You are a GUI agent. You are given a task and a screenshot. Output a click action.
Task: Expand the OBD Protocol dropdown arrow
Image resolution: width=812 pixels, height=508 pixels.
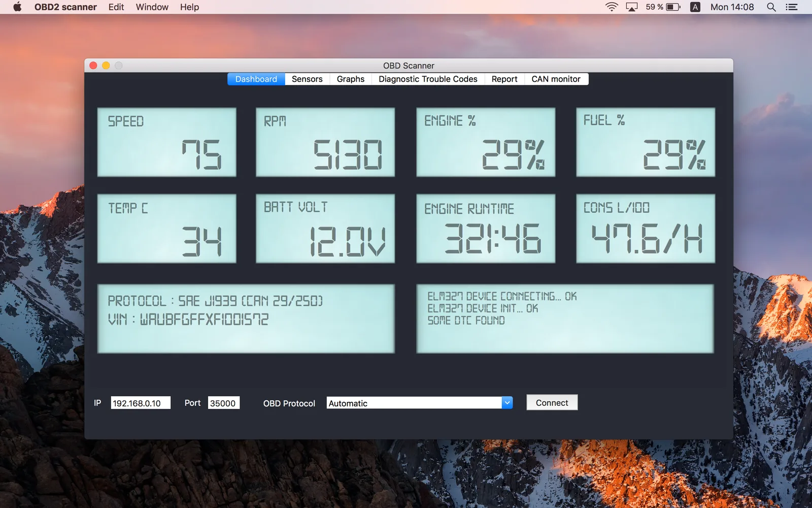click(507, 402)
